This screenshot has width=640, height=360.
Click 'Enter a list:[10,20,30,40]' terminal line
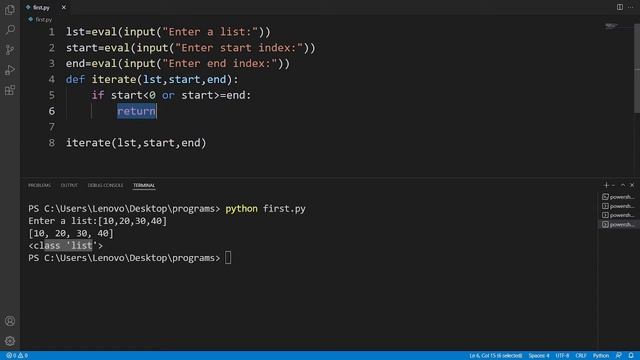pyautogui.click(x=98, y=221)
